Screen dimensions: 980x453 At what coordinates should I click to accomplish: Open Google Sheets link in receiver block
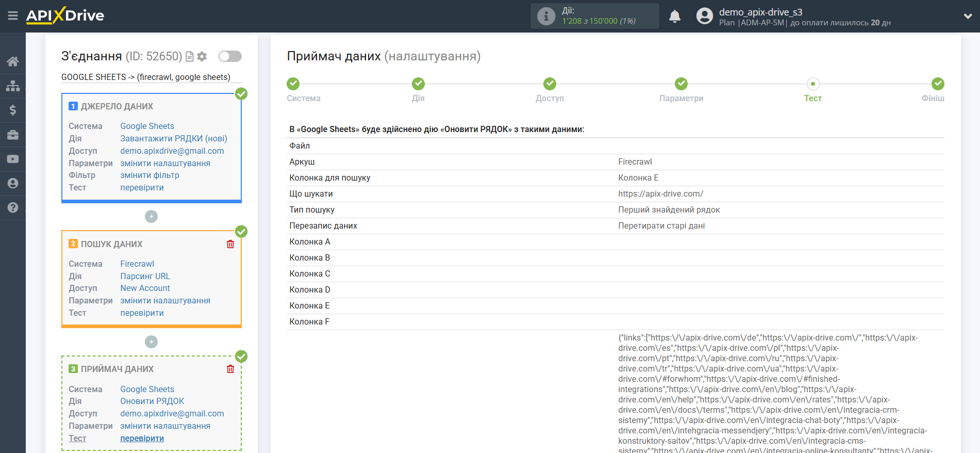click(x=147, y=389)
